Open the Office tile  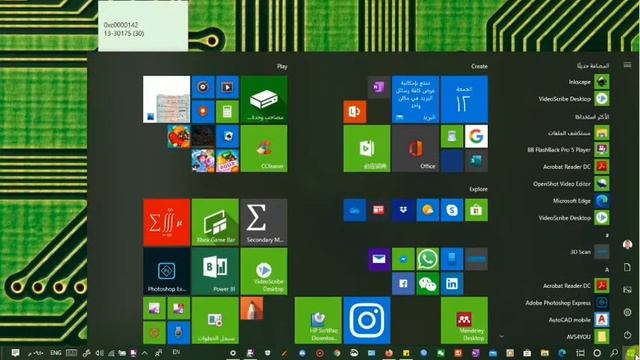[x=416, y=149]
